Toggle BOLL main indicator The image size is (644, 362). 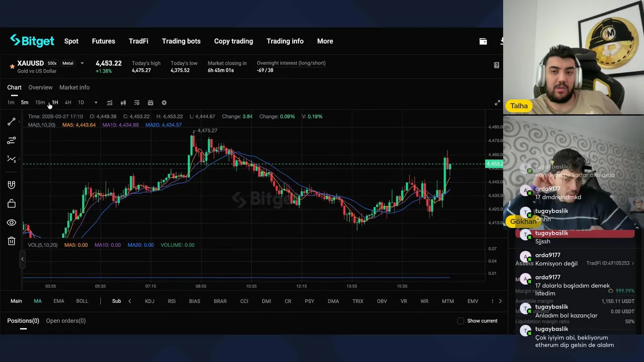(x=82, y=301)
